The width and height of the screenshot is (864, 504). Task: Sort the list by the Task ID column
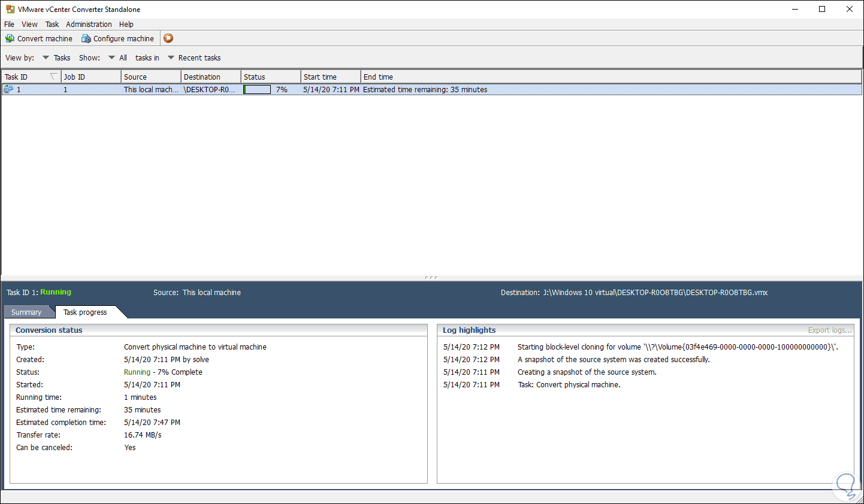tap(31, 77)
